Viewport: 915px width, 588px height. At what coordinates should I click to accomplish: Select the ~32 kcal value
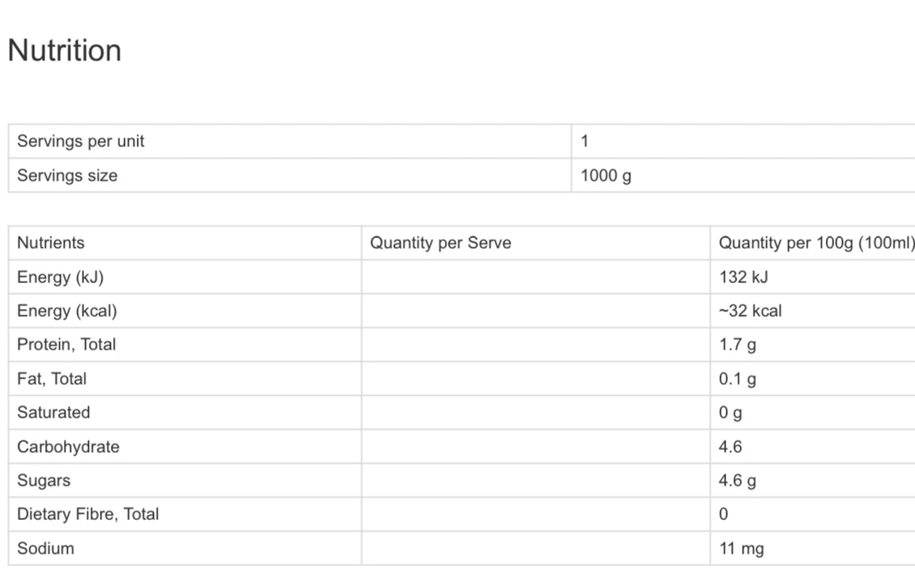749,311
